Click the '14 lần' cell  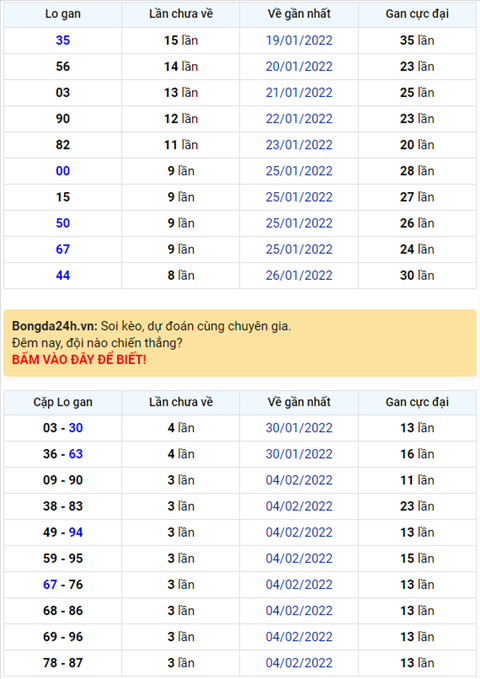point(181,67)
